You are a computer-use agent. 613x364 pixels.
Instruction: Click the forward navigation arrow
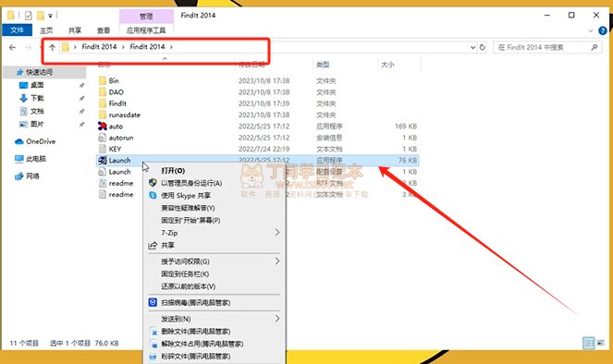pos(28,47)
